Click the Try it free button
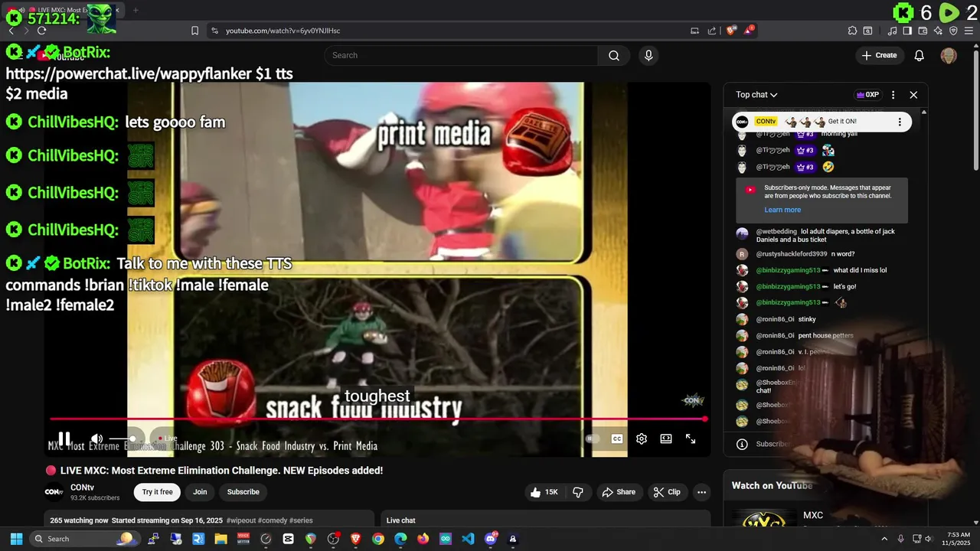Viewport: 980px width, 551px height. coord(157,492)
